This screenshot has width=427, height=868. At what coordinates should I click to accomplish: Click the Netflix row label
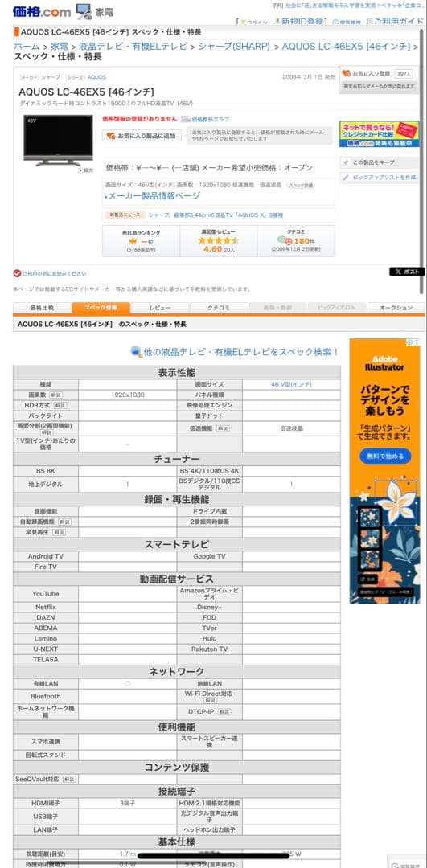pyautogui.click(x=45, y=608)
